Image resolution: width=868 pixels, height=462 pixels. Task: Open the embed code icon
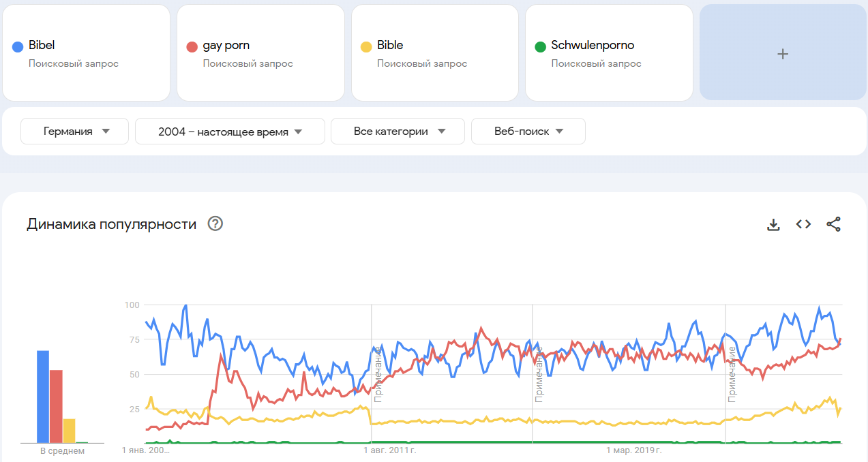click(x=803, y=224)
